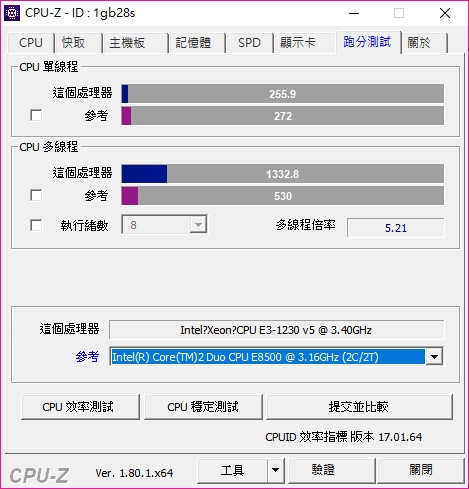469x489 pixels.
Task: Start the CPU 穩定測試 stress test
Action: 203,407
